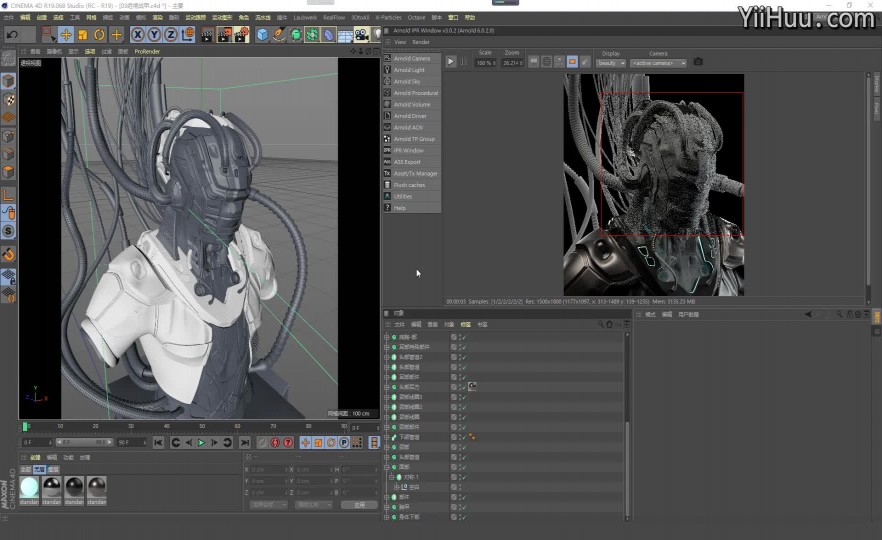Click the light bulb icon
Screen dimensions: 882x540
coord(376,35)
